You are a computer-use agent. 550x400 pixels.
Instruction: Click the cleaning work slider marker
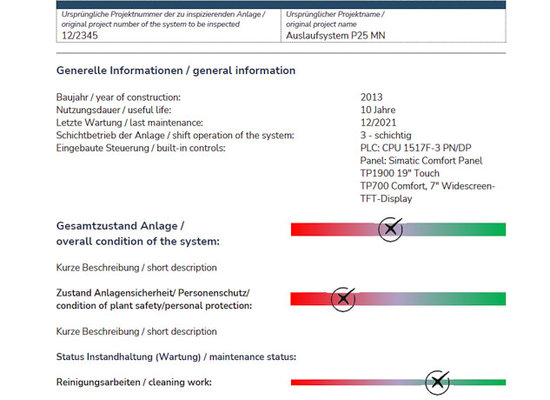437,382
